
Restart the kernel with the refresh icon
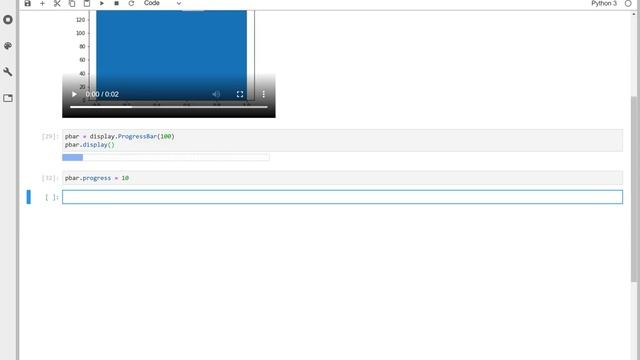click(131, 3)
